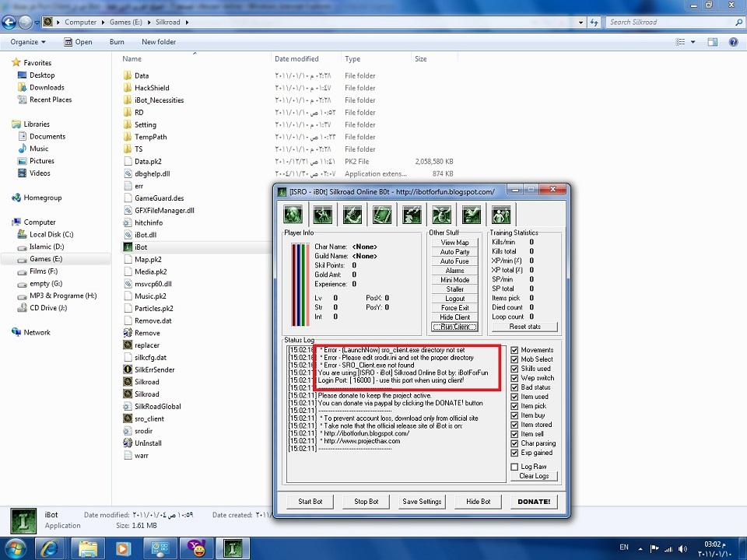Click the Start Bot button
Screen dimensions: 747x560
click(310, 502)
